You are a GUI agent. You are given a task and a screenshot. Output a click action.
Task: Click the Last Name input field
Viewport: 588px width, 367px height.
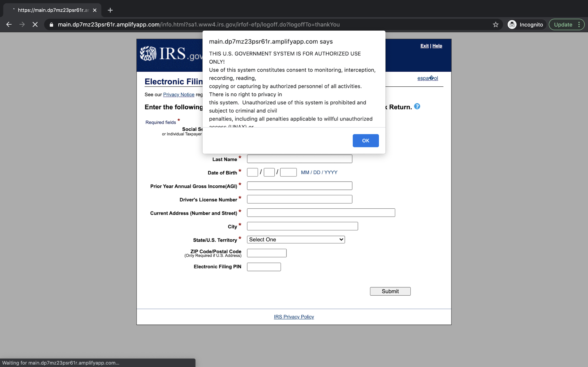(x=299, y=159)
